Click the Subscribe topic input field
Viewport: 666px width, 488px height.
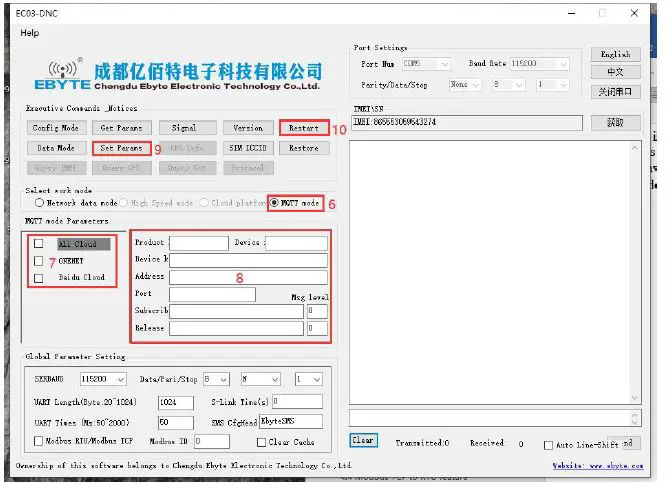(237, 311)
